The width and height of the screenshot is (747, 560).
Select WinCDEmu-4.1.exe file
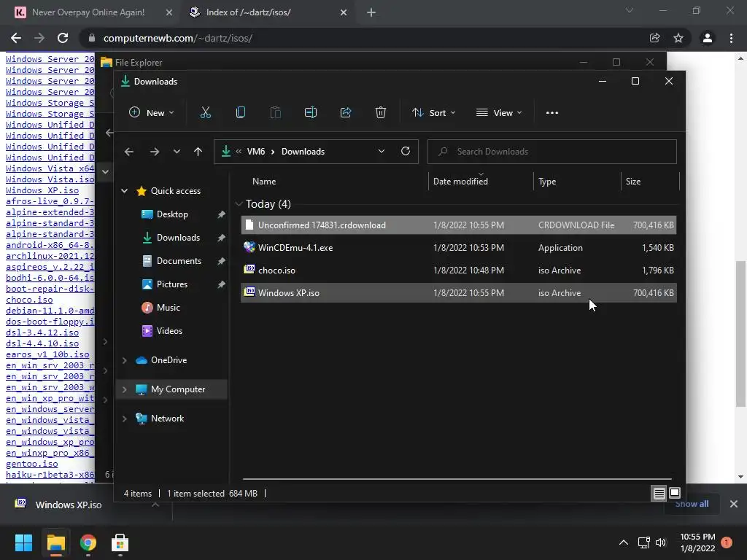(458, 248)
